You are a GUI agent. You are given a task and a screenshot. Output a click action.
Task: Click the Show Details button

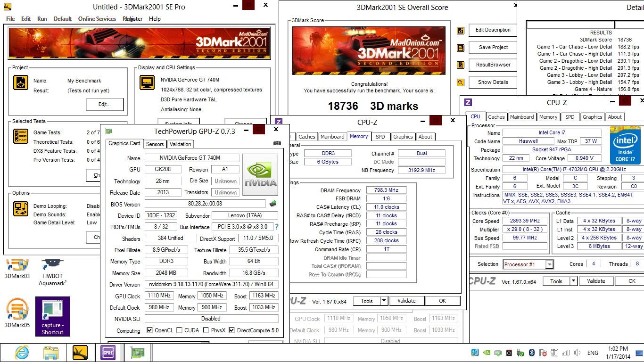[493, 82]
